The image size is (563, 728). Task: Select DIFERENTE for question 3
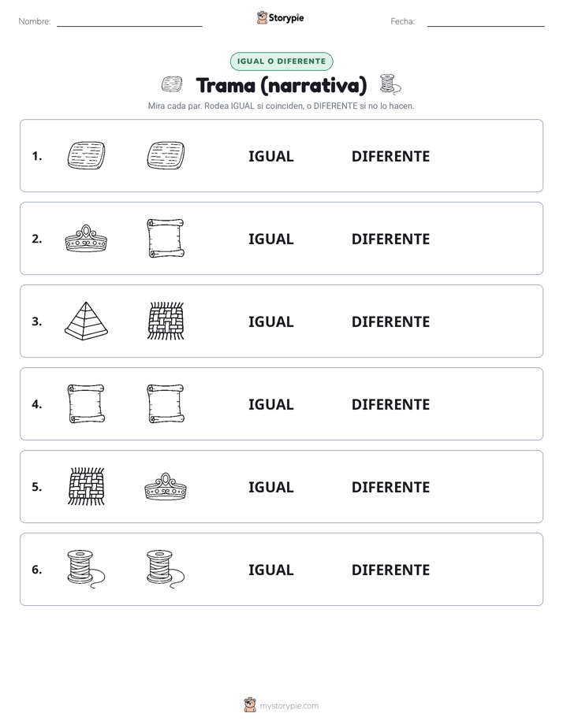click(x=390, y=321)
